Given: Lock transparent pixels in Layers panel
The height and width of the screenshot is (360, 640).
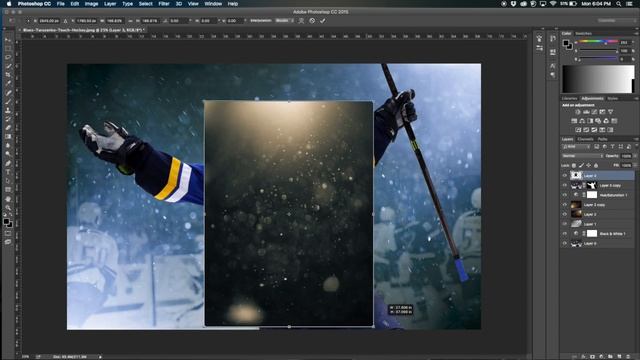Looking at the screenshot, I should point(574,165).
